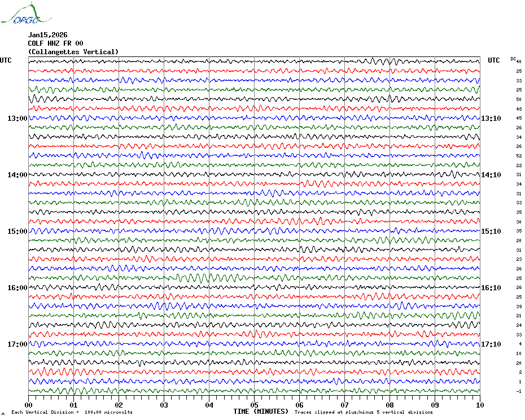The height and width of the screenshot is (420, 525).
Task: Click the 17:00 time label on left axis
Action: click(x=17, y=344)
